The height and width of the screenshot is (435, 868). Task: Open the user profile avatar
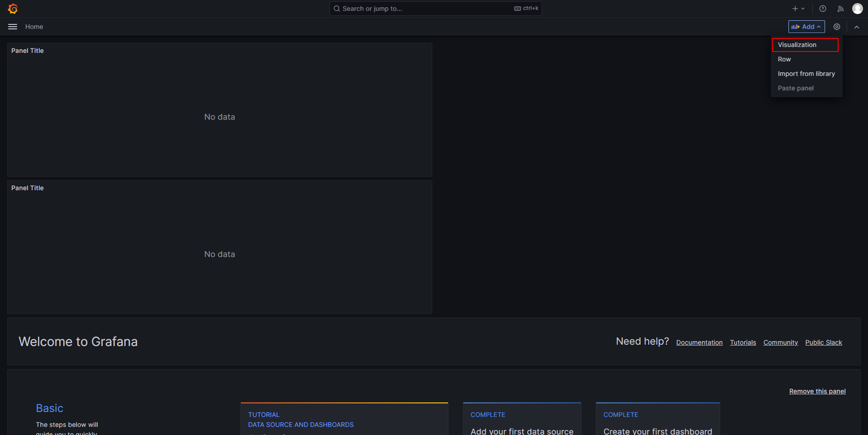[x=858, y=9]
